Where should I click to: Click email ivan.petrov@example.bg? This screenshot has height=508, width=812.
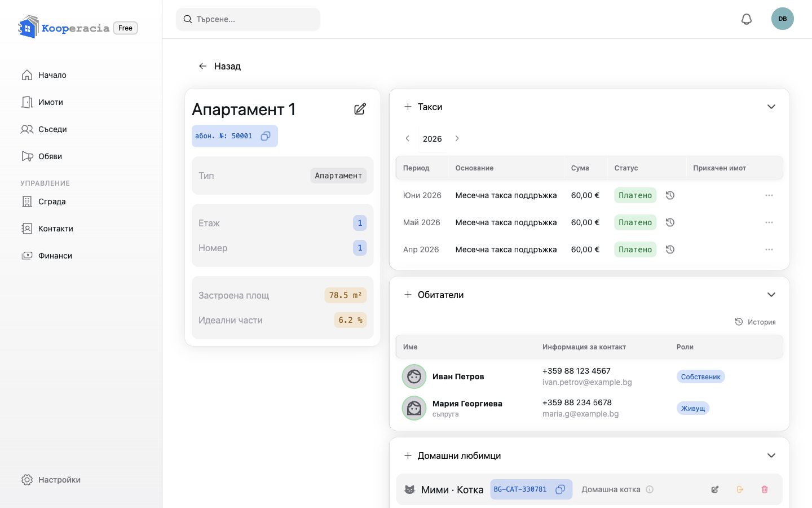click(x=587, y=382)
